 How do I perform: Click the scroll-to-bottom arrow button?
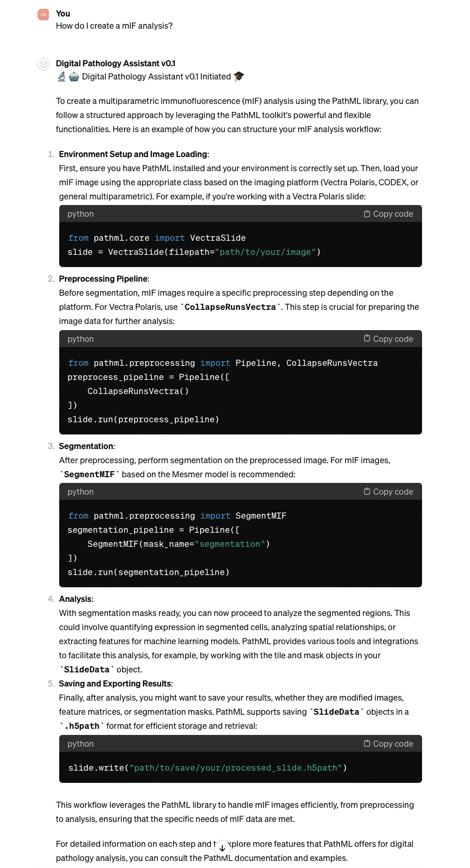point(222,848)
